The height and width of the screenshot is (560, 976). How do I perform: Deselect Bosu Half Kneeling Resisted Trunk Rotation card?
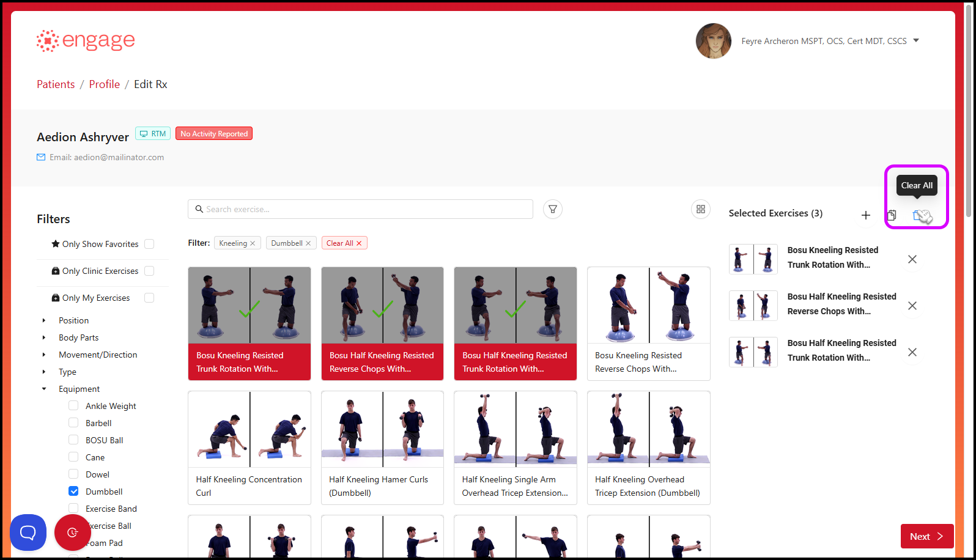[516, 323]
